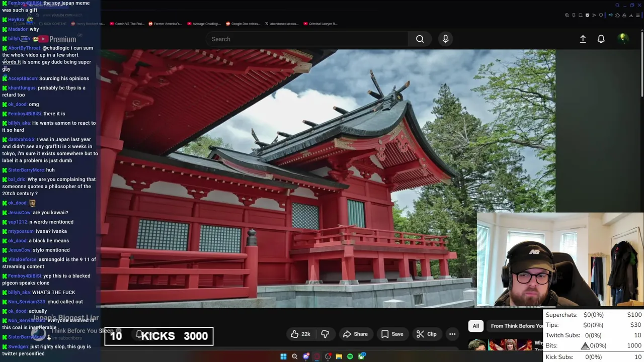Like the video with thumbs up
Screen dimensions: 644x362
300,334
